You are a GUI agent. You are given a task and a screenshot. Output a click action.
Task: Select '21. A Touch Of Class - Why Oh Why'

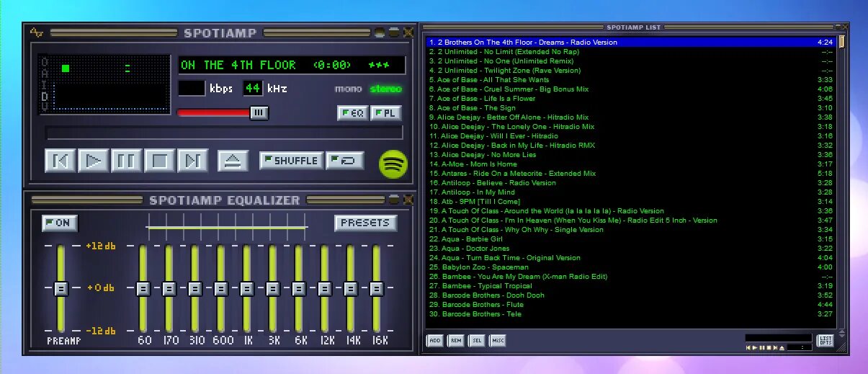tap(630, 230)
